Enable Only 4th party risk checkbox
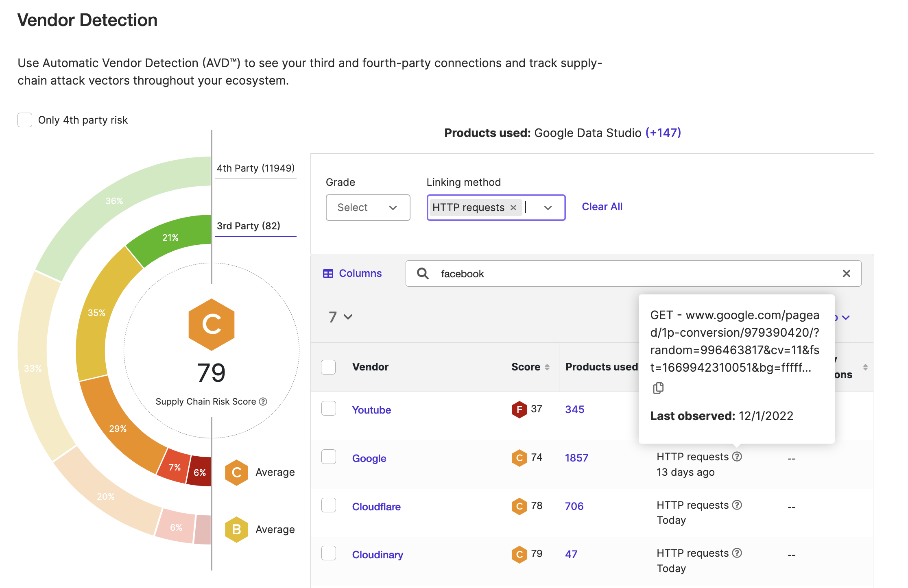 click(25, 120)
